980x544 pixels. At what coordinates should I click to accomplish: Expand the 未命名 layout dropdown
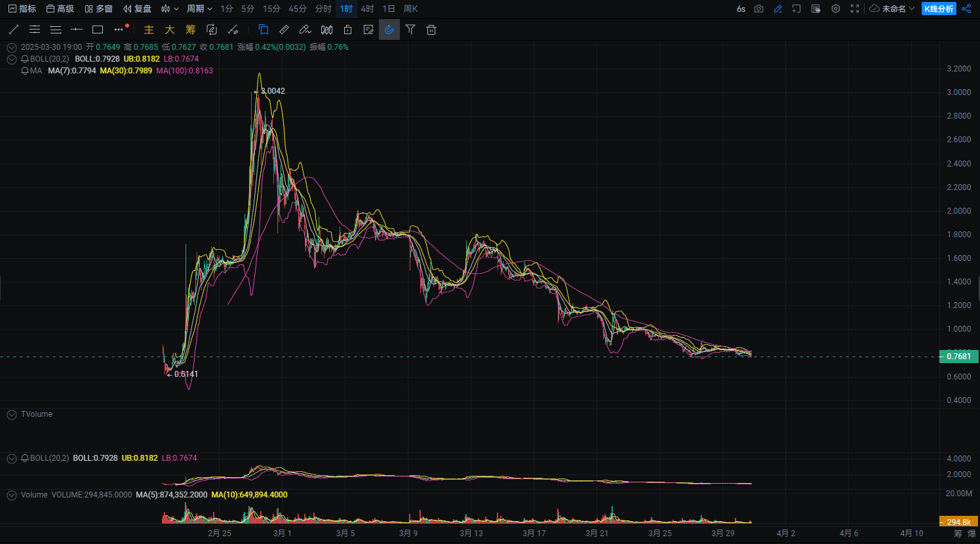click(892, 9)
